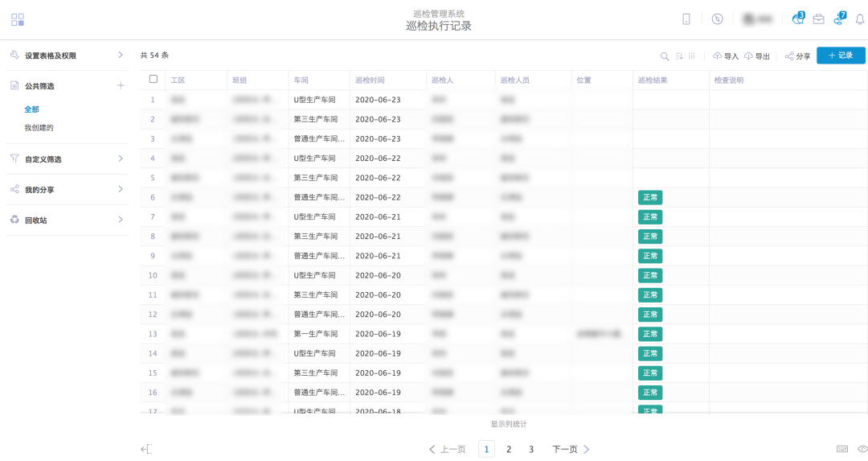The height and width of the screenshot is (461, 868).
Task: Open the keyboard shortcuts icon
Action: (842, 449)
